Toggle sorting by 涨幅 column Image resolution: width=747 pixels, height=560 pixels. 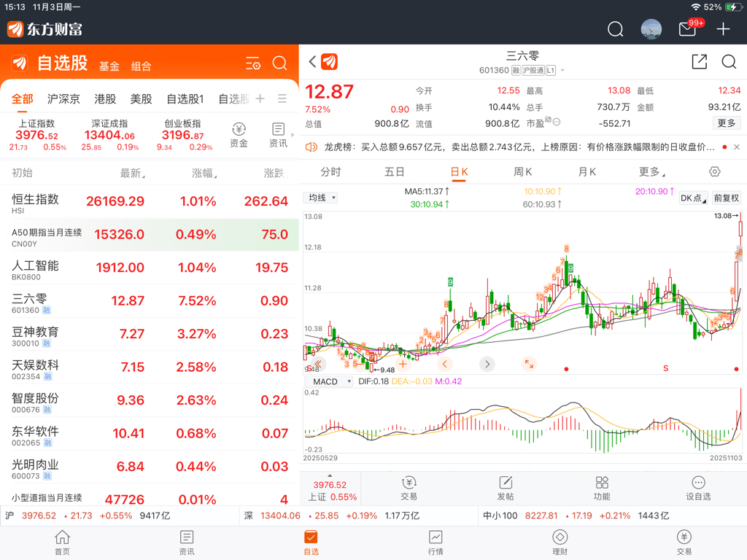(204, 174)
